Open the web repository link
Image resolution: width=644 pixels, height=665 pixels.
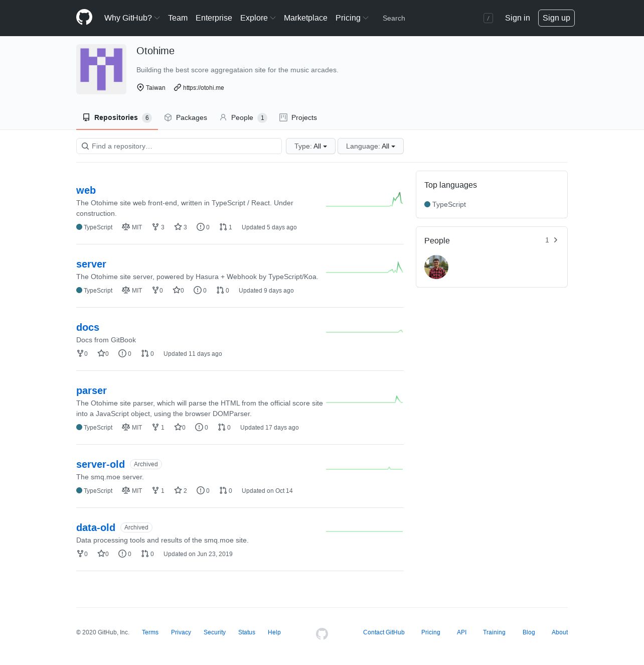tap(86, 190)
